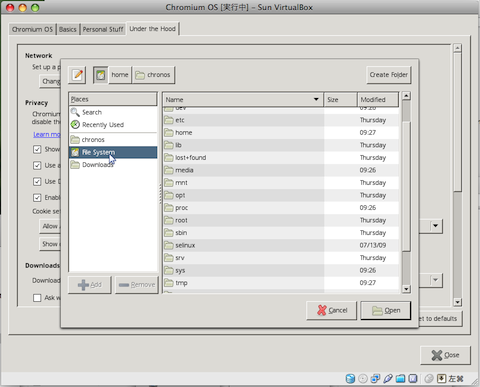Screen dimensions: 480x387
Task: Click the Recently Used clock icon
Action: pyautogui.click(x=75, y=125)
